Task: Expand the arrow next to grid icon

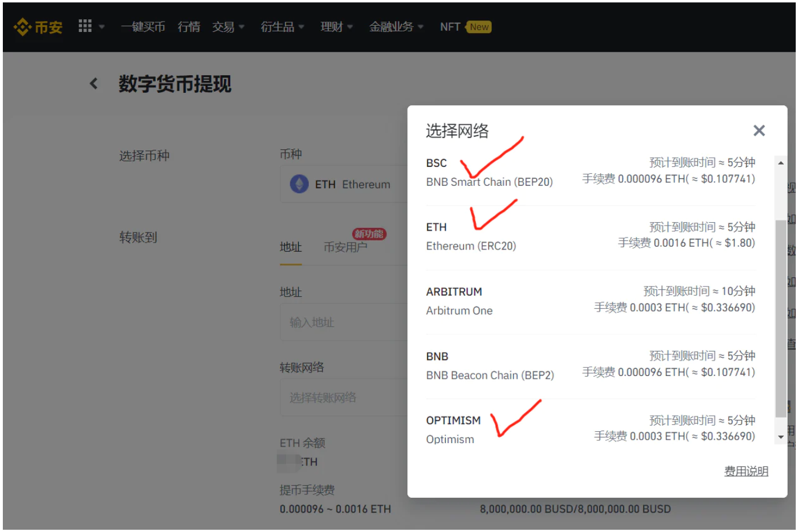Action: 101,27
